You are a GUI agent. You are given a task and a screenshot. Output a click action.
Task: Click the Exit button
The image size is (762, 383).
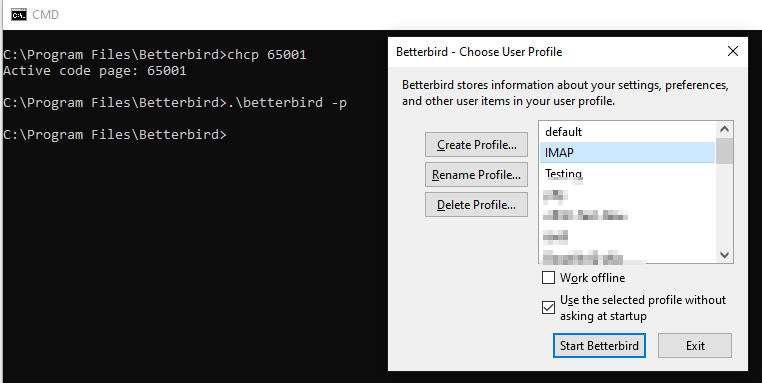(695, 346)
